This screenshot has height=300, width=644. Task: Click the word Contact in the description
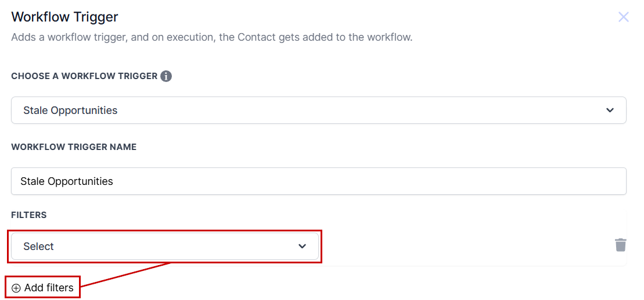click(257, 37)
